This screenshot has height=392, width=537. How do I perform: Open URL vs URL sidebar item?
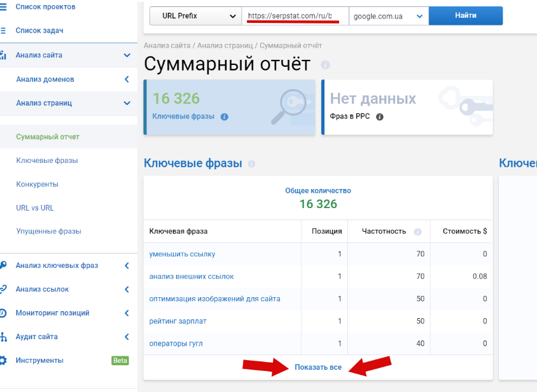click(x=35, y=208)
